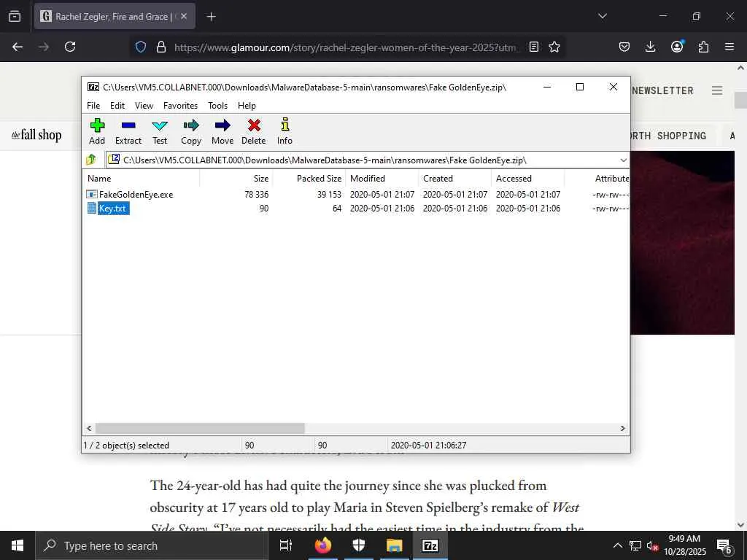Viewport: 747px width, 560px height.
Task: Sort by Accessed column header
Action: (x=528, y=179)
